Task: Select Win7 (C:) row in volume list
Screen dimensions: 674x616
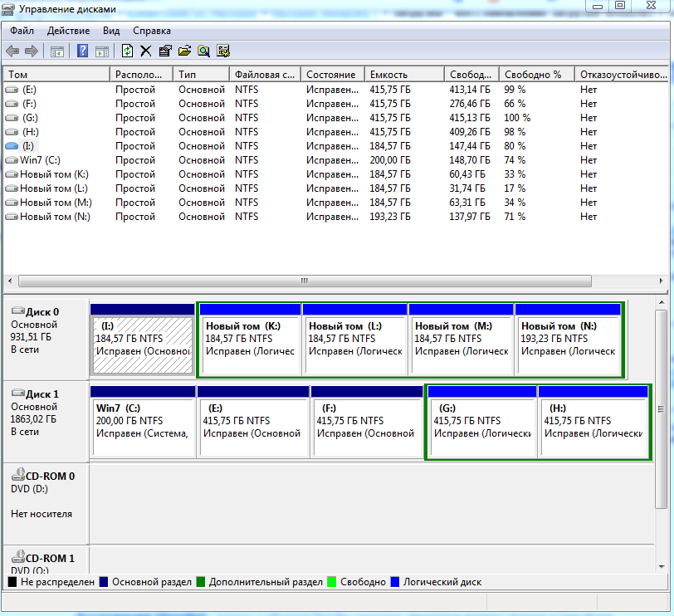Action: point(40,160)
